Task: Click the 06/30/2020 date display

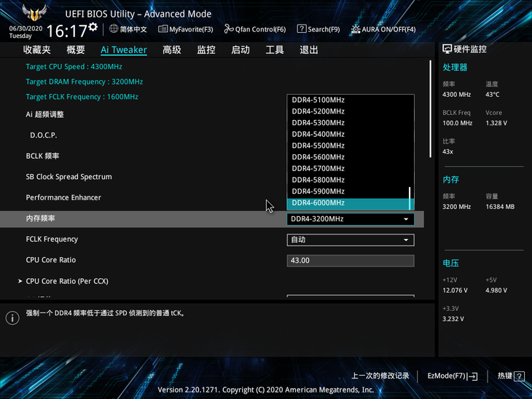Action: click(26, 28)
